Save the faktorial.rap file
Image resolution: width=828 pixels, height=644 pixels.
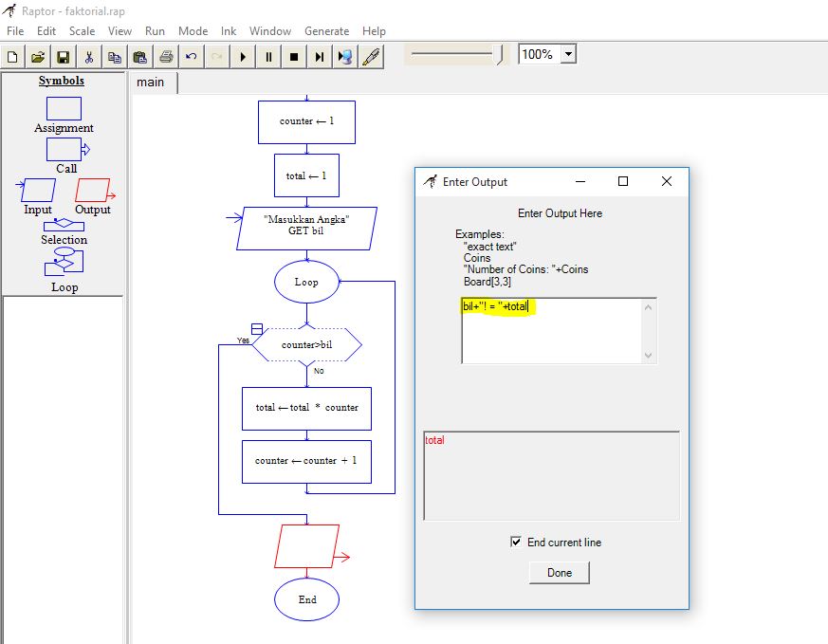tap(63, 56)
